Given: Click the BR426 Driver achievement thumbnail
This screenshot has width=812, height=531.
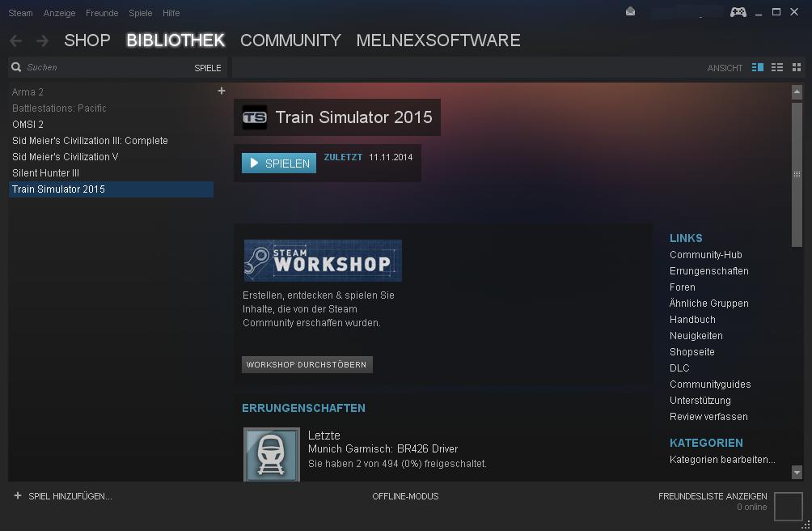Looking at the screenshot, I should point(272,454).
